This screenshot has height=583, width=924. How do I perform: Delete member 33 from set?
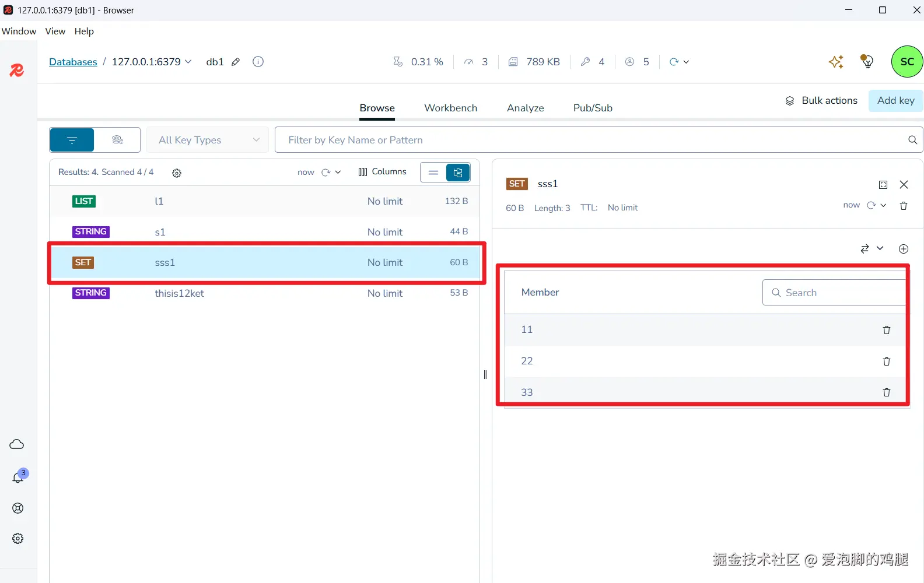[887, 392]
